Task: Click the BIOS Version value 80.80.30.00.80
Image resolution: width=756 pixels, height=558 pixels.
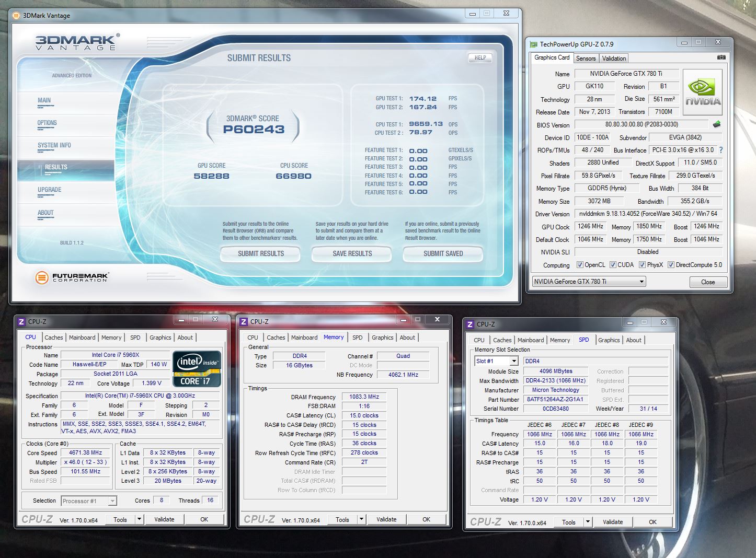Action: [642, 125]
